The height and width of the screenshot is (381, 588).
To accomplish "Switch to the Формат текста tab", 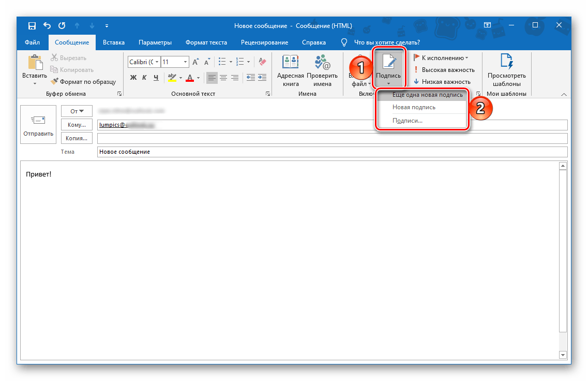I will (x=206, y=42).
